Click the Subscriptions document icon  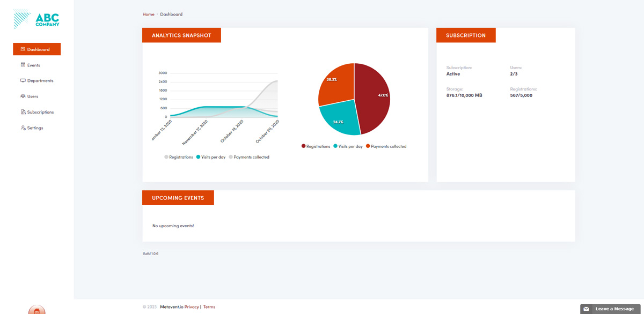tap(23, 112)
